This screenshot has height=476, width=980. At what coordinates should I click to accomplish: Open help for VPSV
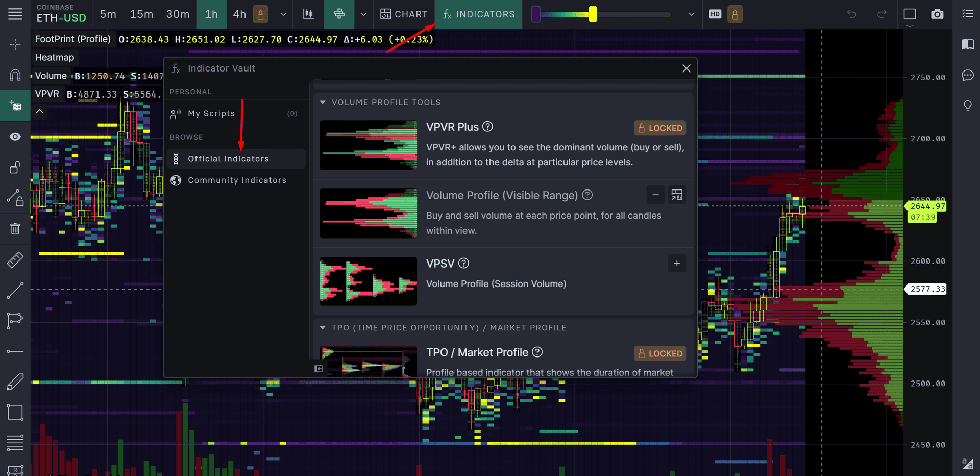[463, 263]
